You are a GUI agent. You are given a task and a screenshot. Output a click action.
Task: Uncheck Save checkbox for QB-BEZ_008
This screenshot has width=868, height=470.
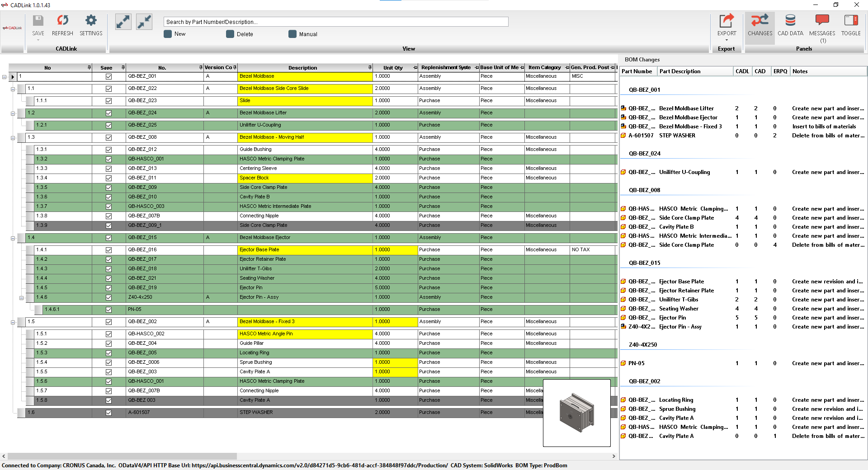108,138
